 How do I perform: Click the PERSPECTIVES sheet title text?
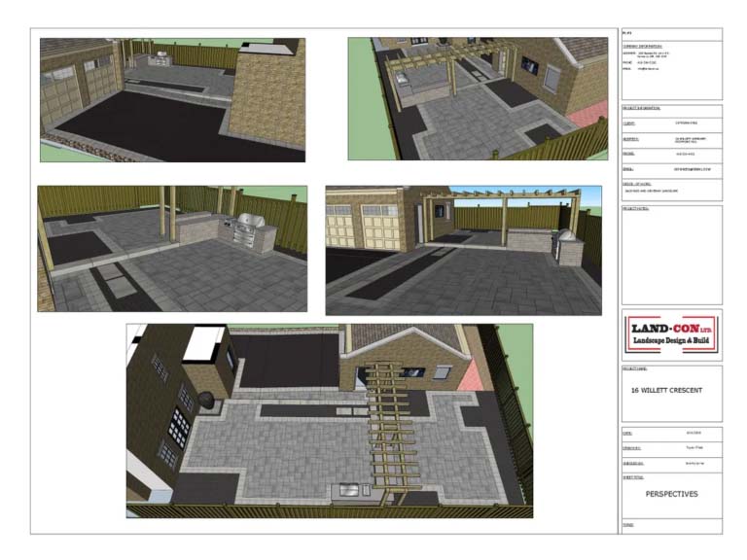tap(671, 494)
